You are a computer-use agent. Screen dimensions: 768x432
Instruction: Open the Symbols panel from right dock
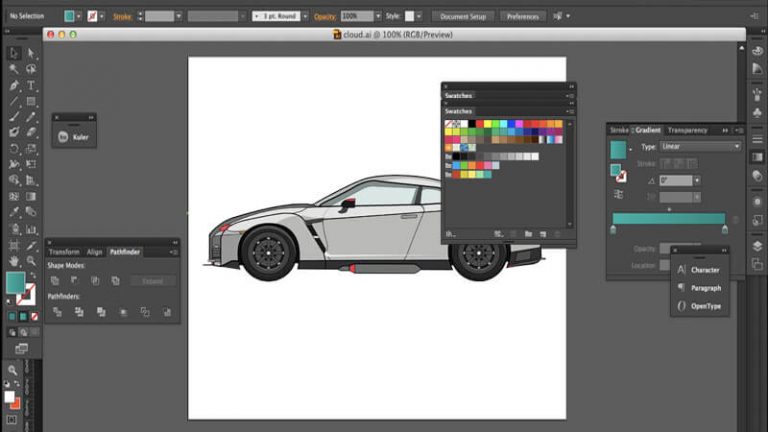coord(757,113)
